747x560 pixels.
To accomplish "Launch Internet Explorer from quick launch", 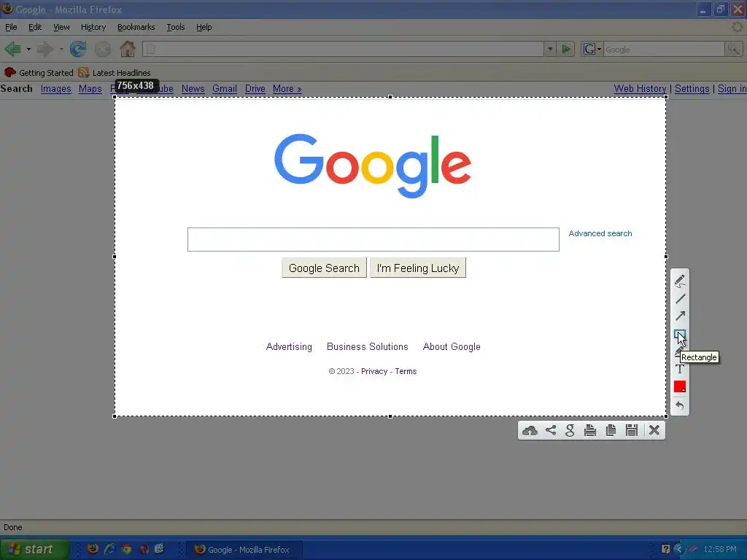I will 109,549.
